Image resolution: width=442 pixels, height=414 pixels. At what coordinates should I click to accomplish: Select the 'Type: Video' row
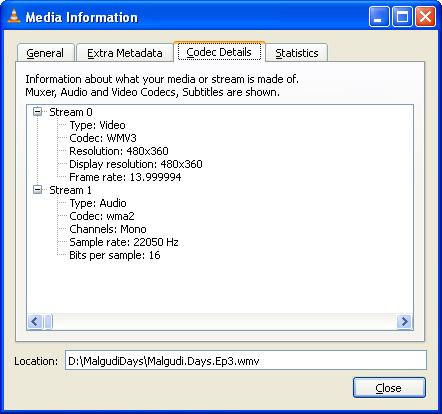tap(97, 125)
